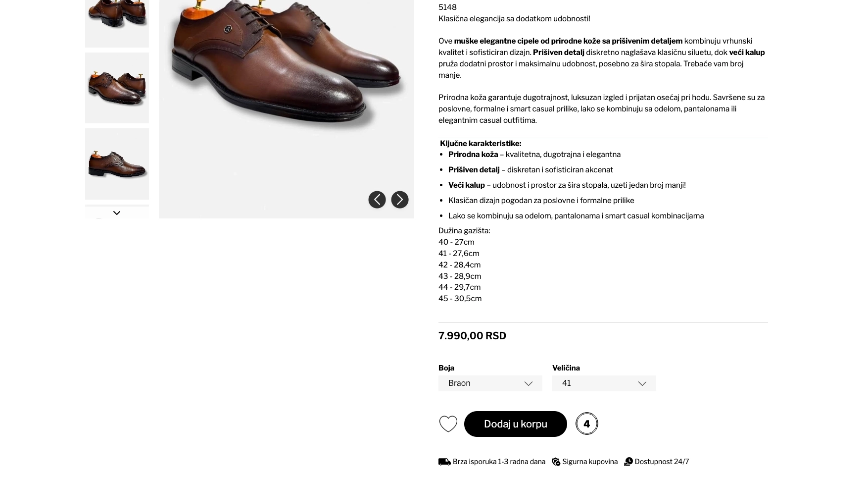Image resolution: width=868 pixels, height=477 pixels.
Task: Click the quantity circle showing 4
Action: tap(586, 424)
